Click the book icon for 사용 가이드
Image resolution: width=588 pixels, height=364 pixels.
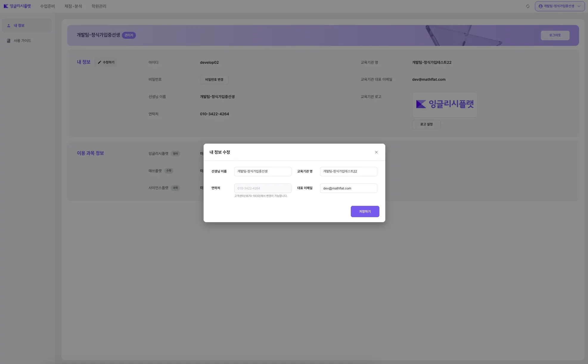point(9,41)
